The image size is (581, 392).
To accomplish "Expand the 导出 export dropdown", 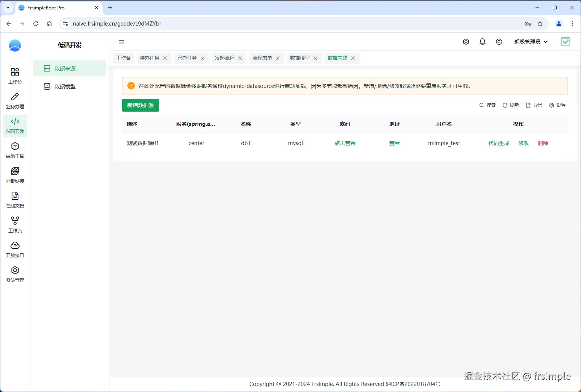I will 534,105.
